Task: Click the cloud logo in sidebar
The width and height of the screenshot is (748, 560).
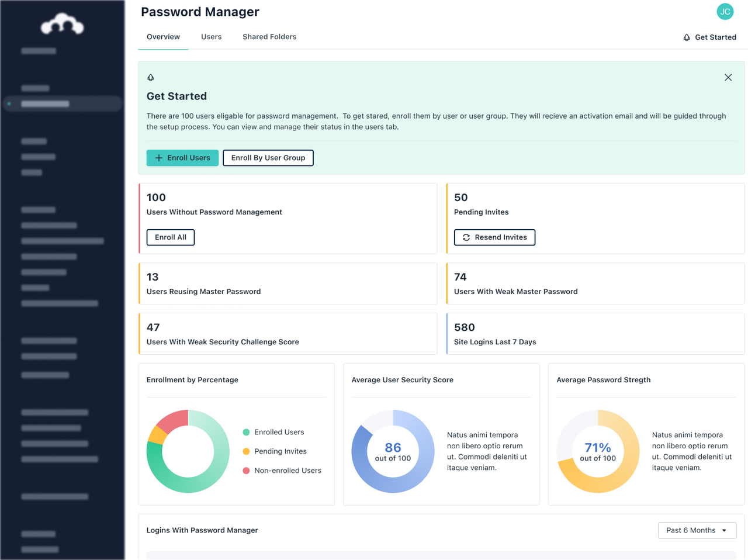Action: pyautogui.click(x=62, y=25)
